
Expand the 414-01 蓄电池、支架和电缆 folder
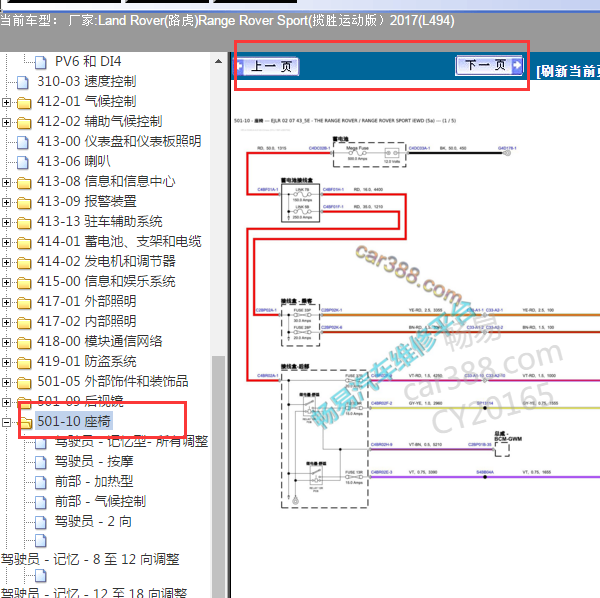tap(6, 242)
